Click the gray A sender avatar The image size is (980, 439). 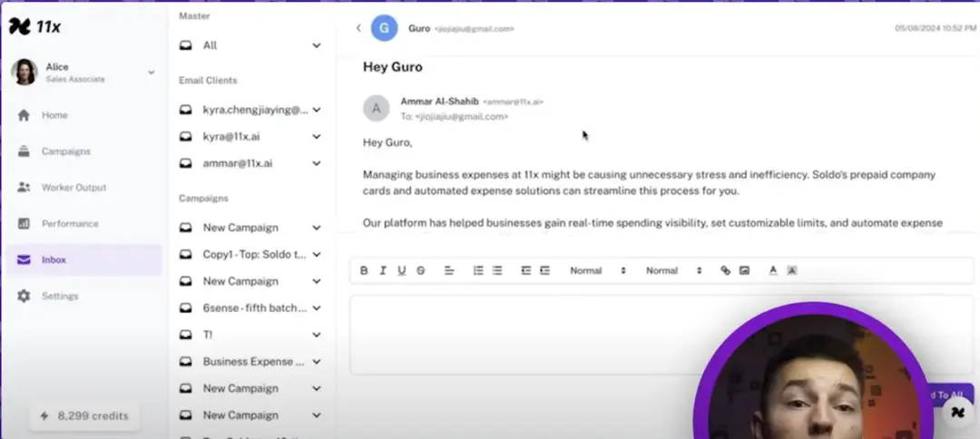[x=377, y=108]
